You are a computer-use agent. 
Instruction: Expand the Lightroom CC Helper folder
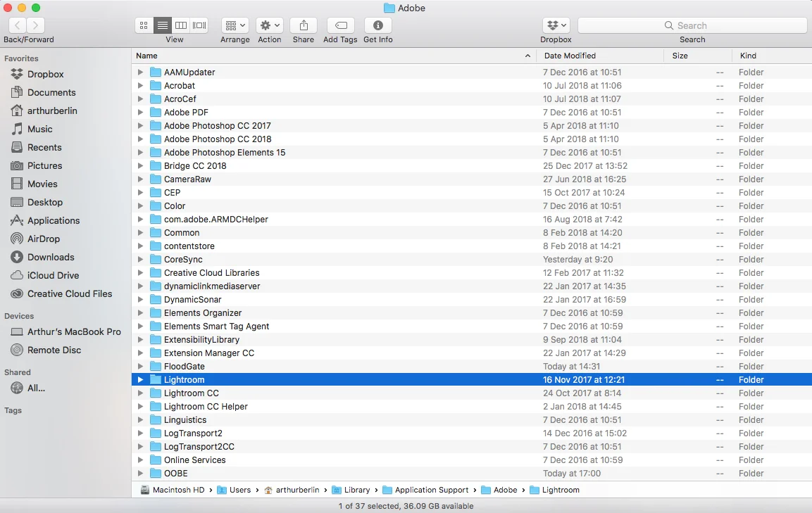(x=140, y=406)
